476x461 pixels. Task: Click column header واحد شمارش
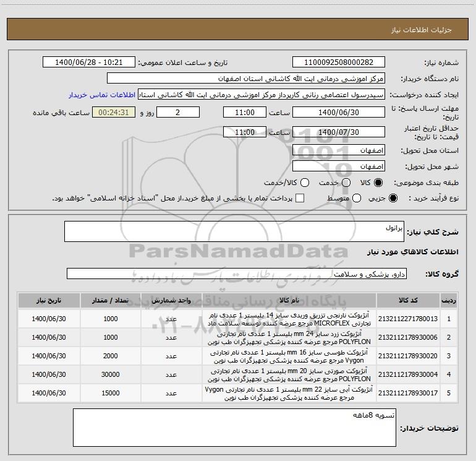171,300
